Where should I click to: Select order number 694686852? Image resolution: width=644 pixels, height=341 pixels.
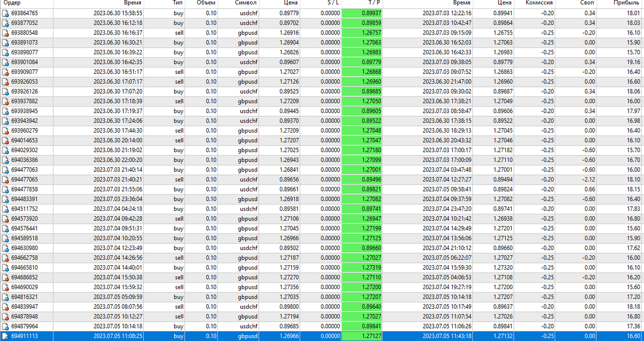click(x=24, y=277)
